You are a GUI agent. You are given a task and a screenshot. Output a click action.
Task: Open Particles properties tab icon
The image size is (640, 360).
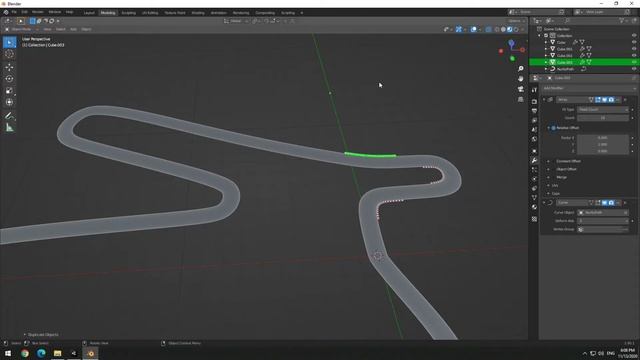[x=534, y=170]
